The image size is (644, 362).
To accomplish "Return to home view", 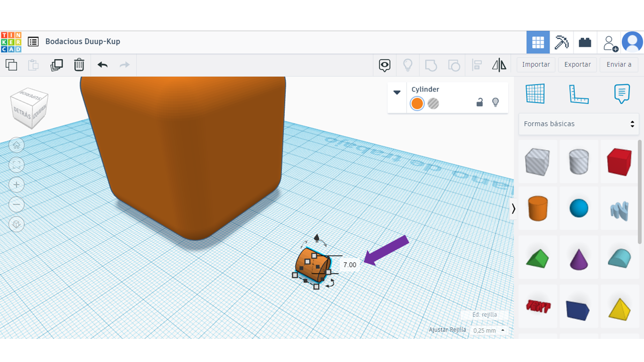I will 17,145.
